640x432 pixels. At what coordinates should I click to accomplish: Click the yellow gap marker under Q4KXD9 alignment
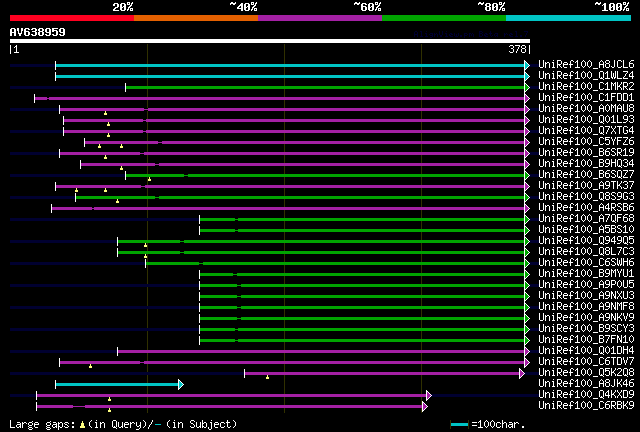(109, 399)
